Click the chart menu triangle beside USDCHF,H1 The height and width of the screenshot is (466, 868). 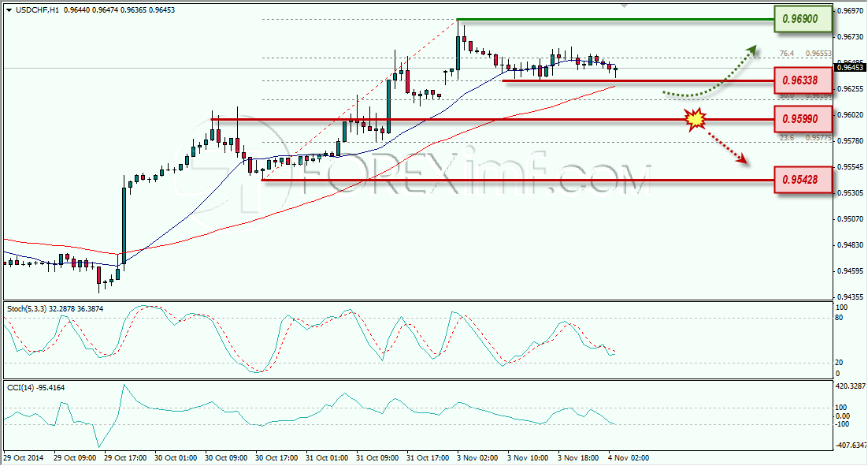(x=9, y=10)
